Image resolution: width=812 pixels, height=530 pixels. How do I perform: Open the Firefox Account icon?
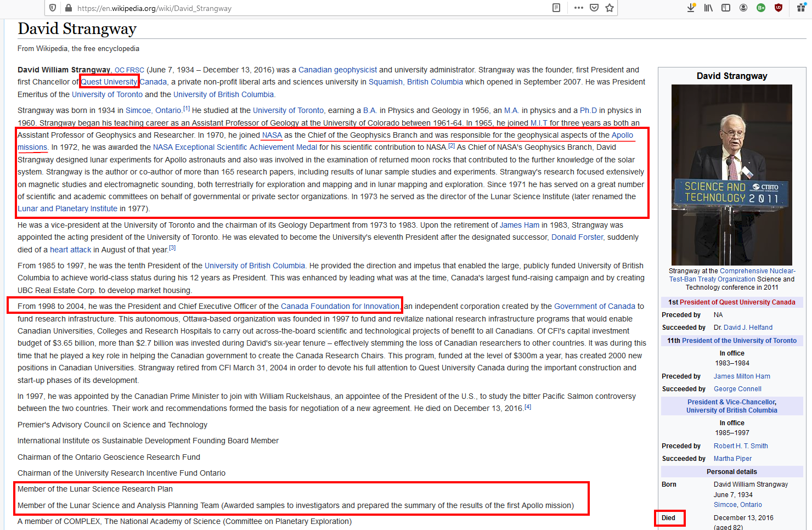pyautogui.click(x=743, y=8)
